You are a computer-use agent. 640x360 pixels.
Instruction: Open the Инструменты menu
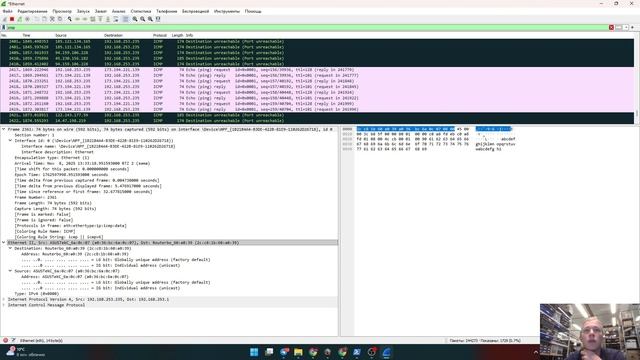[227, 11]
